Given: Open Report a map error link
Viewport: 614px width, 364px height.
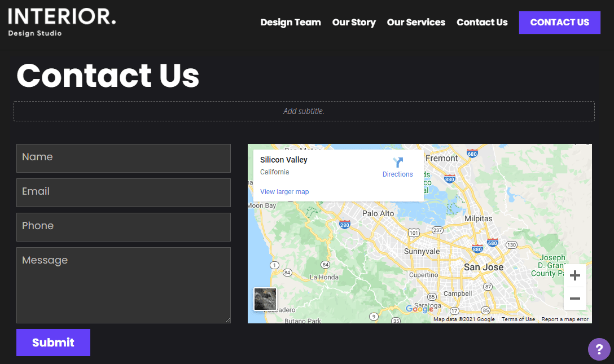Looking at the screenshot, I should point(565,319).
